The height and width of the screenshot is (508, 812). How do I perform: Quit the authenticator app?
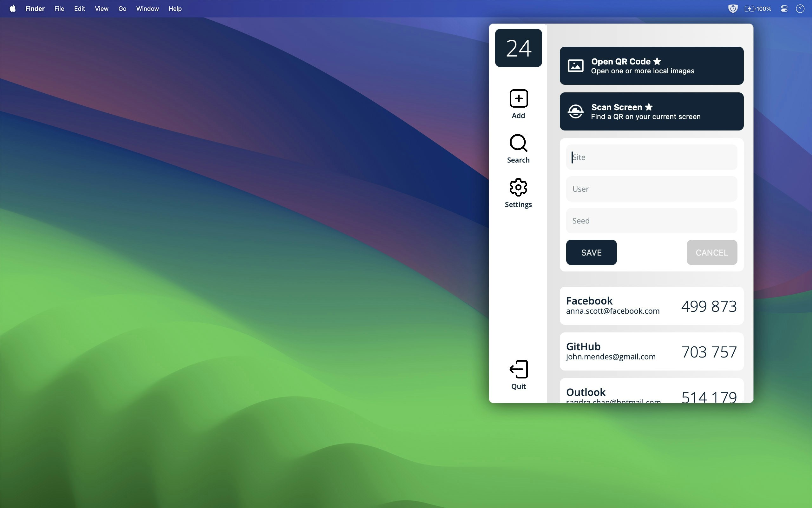[518, 375]
